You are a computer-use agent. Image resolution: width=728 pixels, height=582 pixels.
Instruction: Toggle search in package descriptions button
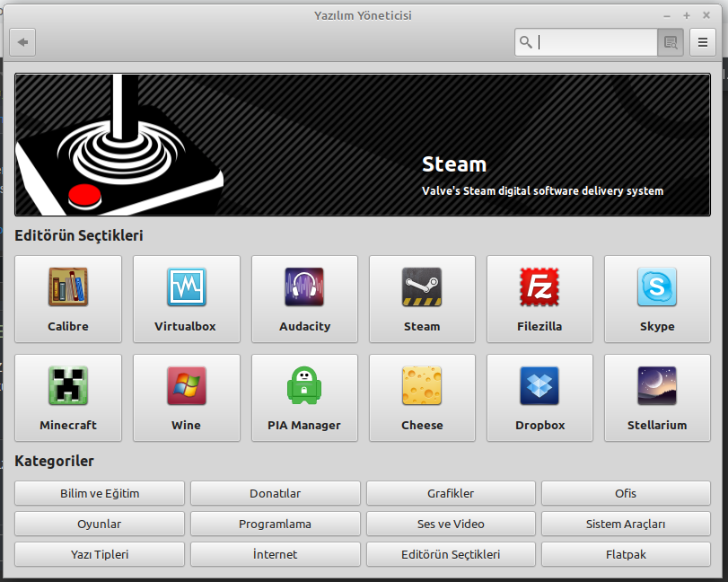point(671,42)
